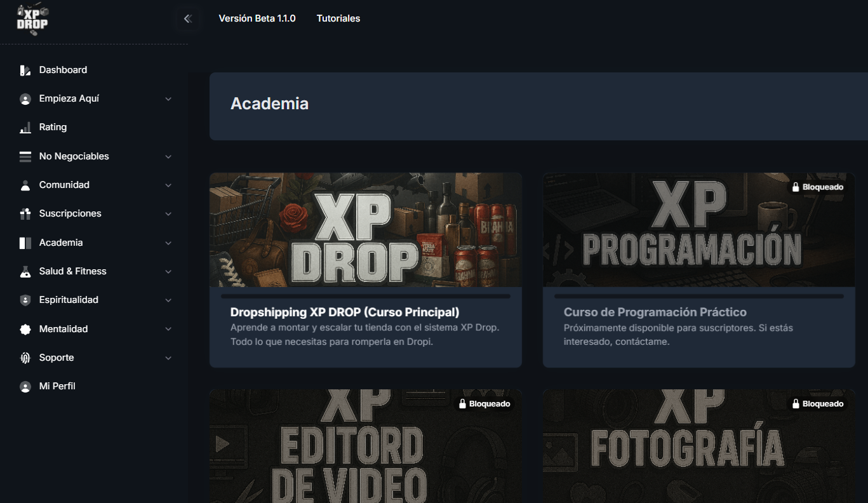Expand the Comunidad chevron

coord(168,185)
